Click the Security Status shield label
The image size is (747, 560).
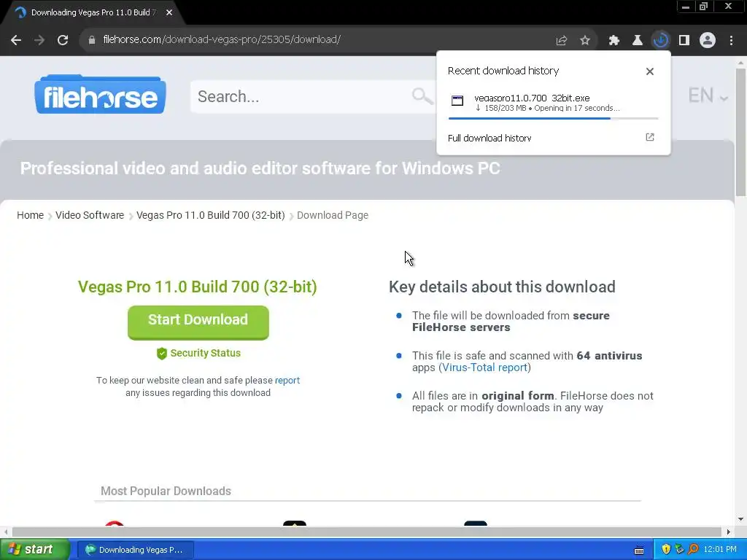(198, 354)
